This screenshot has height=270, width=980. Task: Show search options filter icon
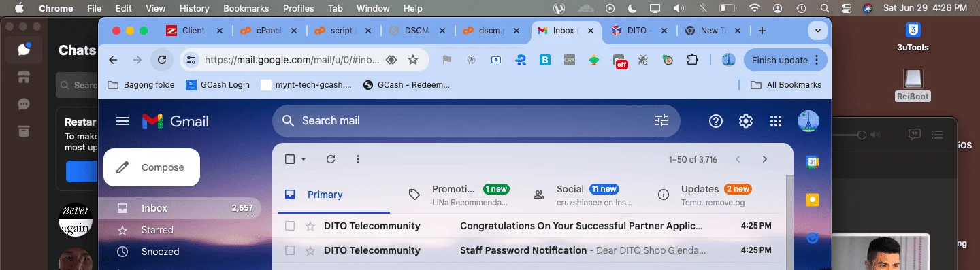661,121
